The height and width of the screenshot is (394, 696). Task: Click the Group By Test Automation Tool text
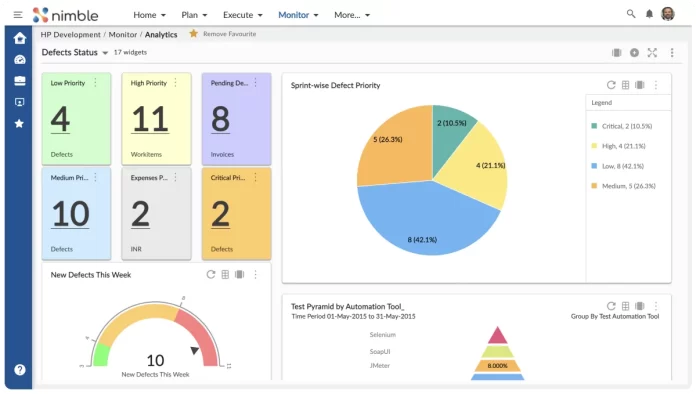point(615,316)
